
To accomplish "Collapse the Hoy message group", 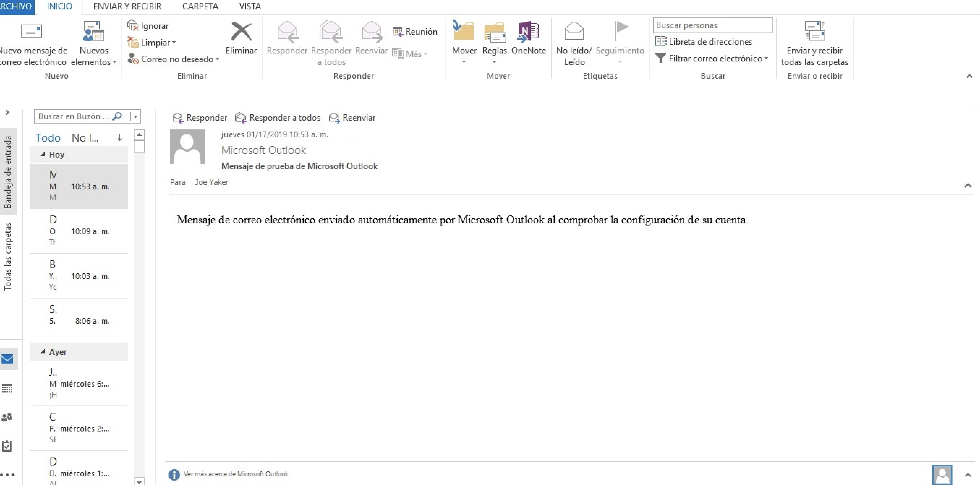I will [x=43, y=155].
